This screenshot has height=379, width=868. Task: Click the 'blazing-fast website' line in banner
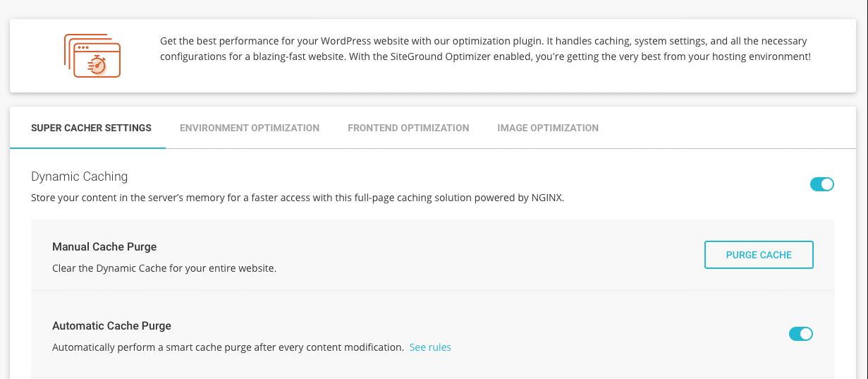pyautogui.click(x=485, y=56)
